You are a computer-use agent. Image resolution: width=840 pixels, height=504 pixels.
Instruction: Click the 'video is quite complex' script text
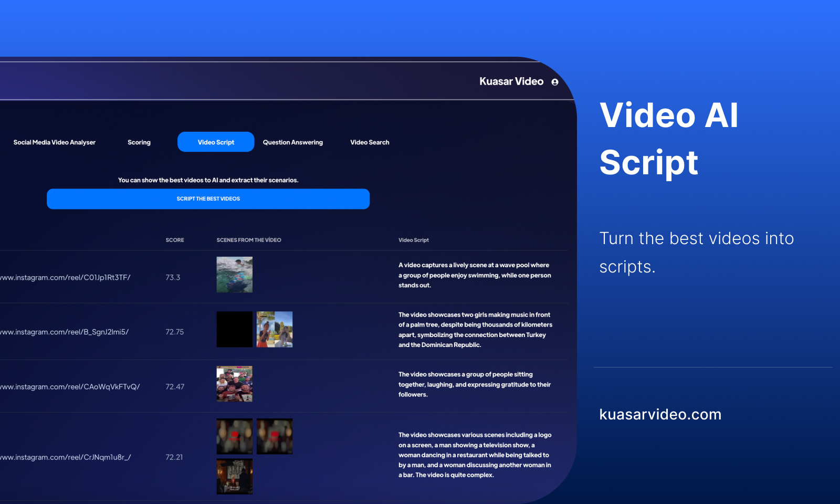475,455
